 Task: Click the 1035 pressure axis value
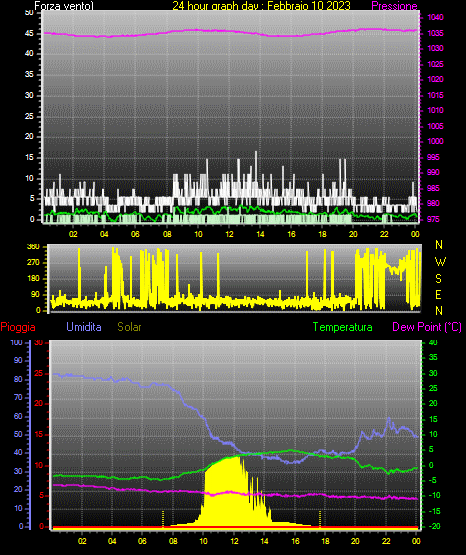tap(435, 33)
